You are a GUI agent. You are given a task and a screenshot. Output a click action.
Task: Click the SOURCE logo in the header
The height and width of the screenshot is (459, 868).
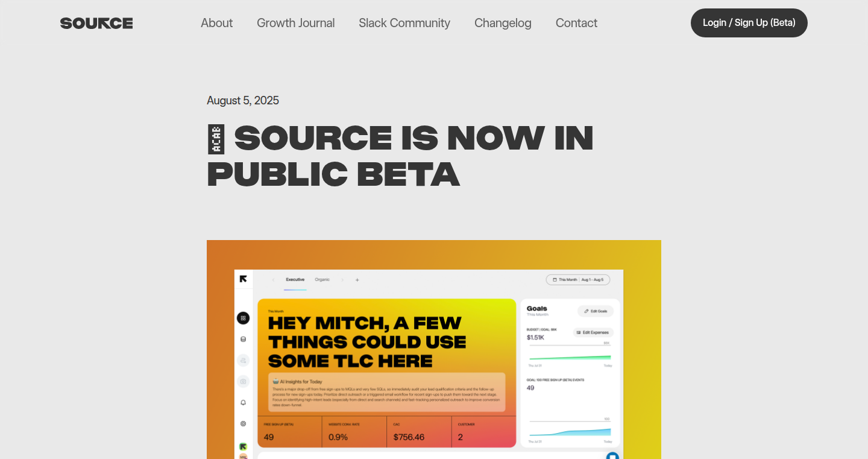(x=96, y=23)
